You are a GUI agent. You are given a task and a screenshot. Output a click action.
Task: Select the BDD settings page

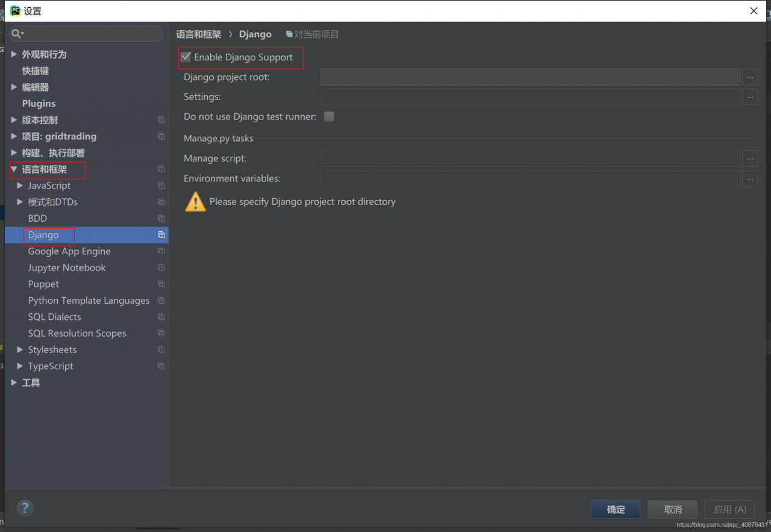(x=37, y=218)
